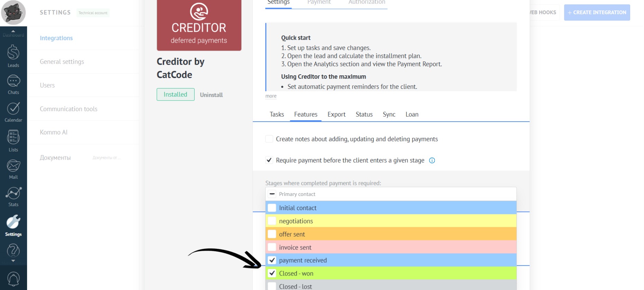Click the notifications bell icon
Image resolution: width=644 pixels, height=290 pixels.
pos(13,279)
